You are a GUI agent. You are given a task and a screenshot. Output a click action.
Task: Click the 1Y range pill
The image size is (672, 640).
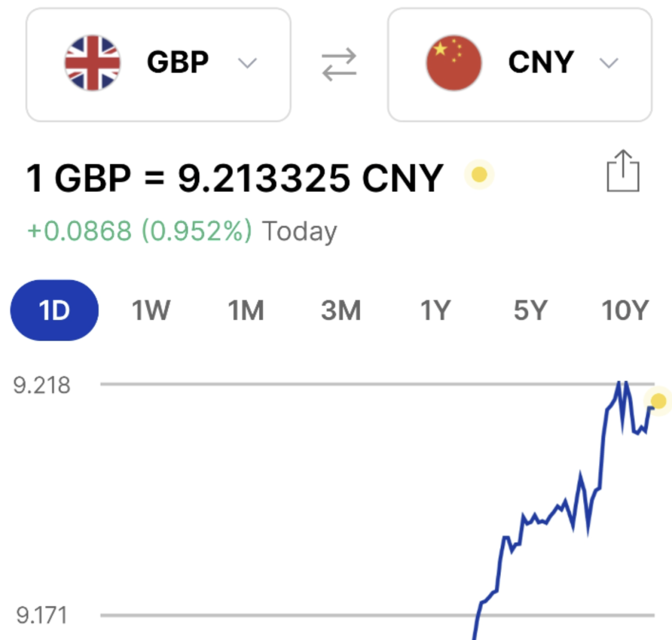[436, 309]
